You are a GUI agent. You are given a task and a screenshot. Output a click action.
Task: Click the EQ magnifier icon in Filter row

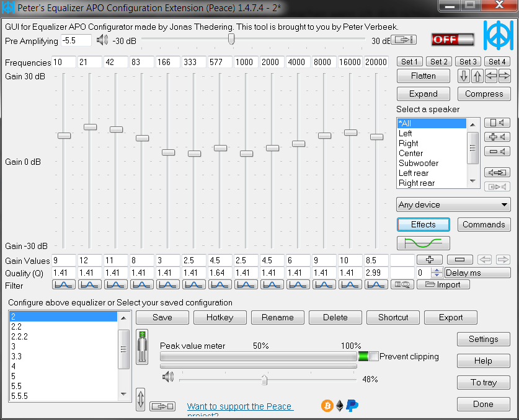(402, 285)
